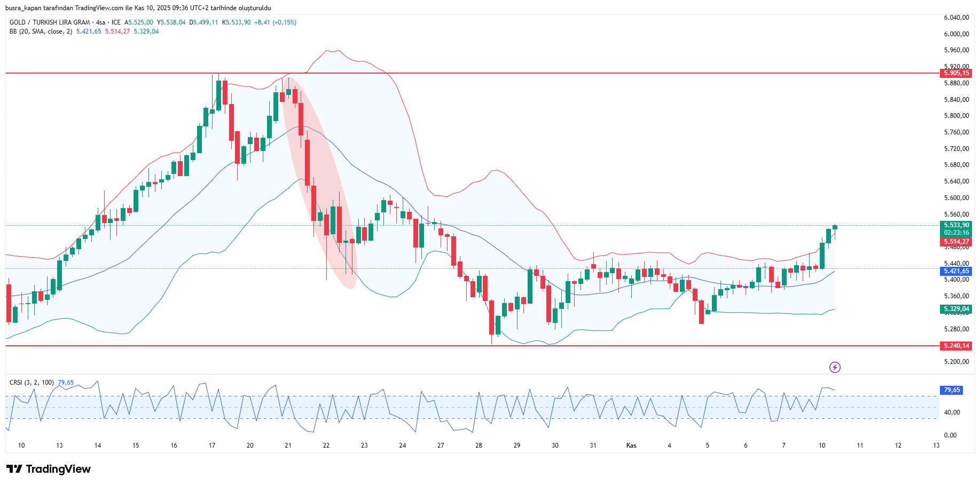Image resolution: width=980 pixels, height=485 pixels.
Task: Click the 17 date label on time axis
Action: pos(212,446)
